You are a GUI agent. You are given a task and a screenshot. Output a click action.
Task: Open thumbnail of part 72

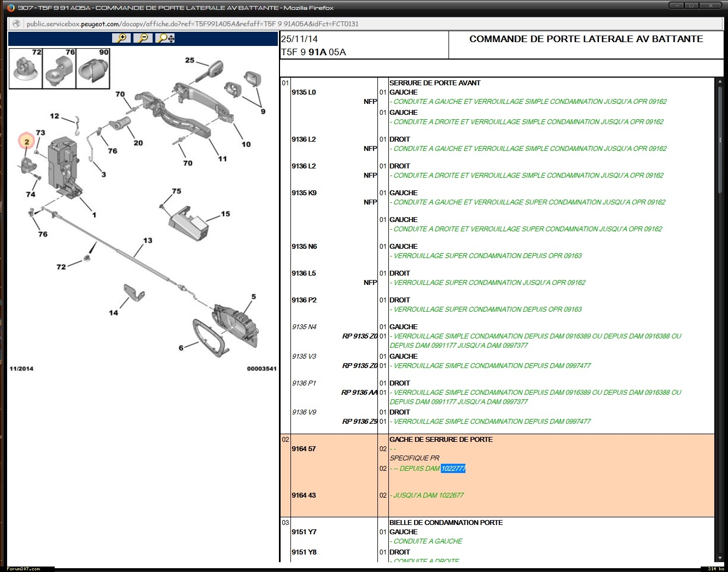tap(26, 68)
